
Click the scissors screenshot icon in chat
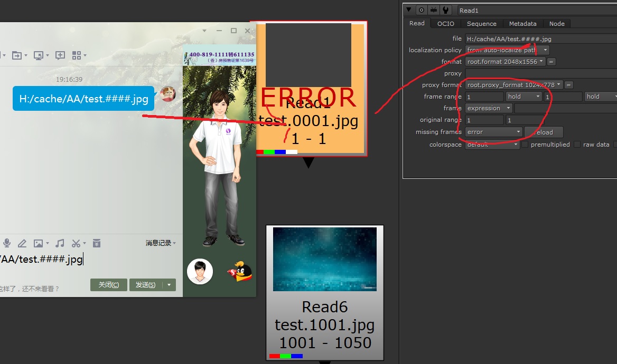[x=76, y=243]
